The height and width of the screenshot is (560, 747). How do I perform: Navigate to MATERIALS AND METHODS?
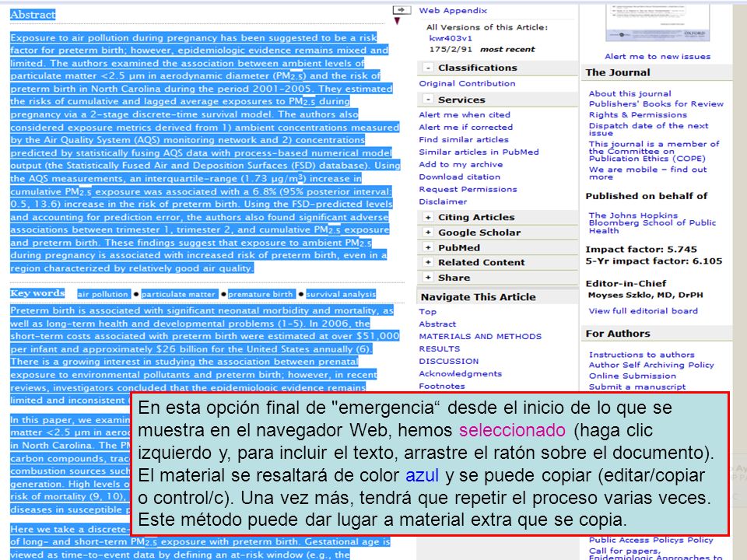[480, 336]
